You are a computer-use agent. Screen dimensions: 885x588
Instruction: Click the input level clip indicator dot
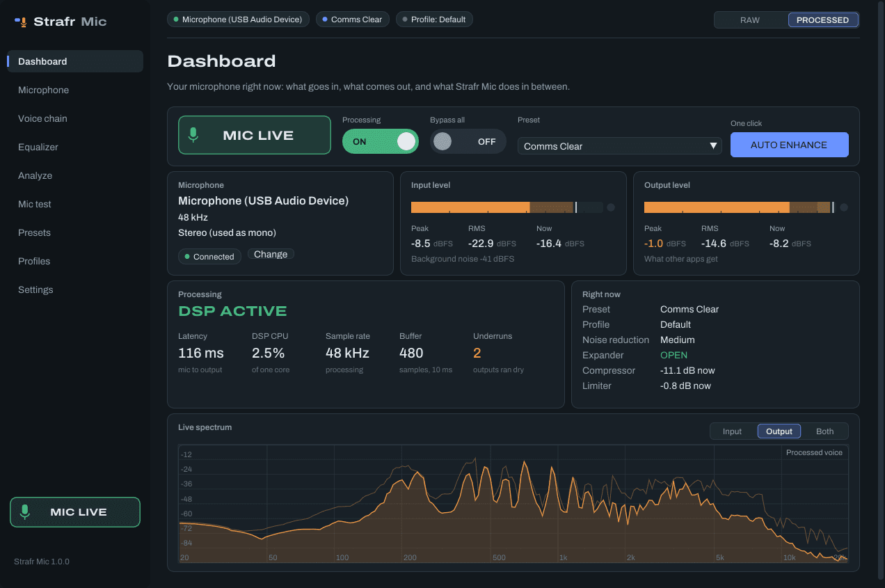tap(611, 207)
